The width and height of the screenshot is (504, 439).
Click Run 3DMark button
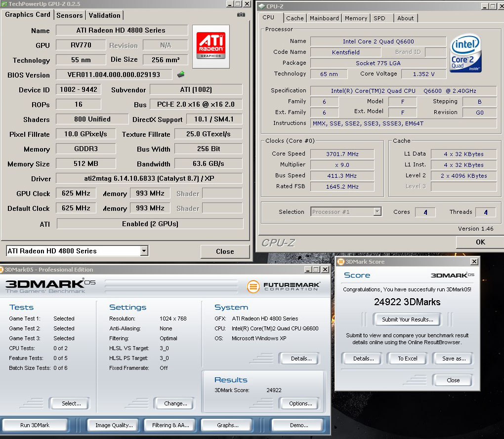(x=35, y=425)
